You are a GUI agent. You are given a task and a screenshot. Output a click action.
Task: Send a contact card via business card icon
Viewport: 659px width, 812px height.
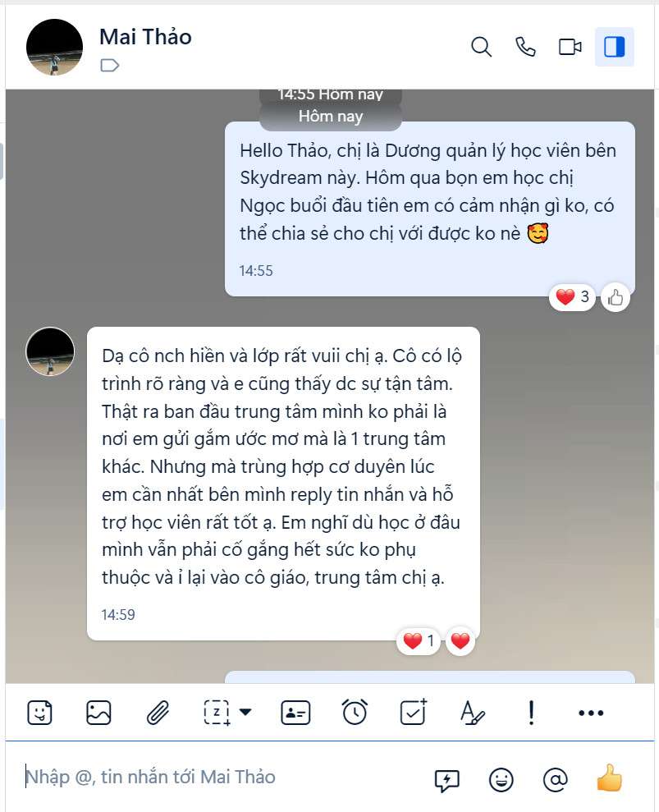[295, 713]
